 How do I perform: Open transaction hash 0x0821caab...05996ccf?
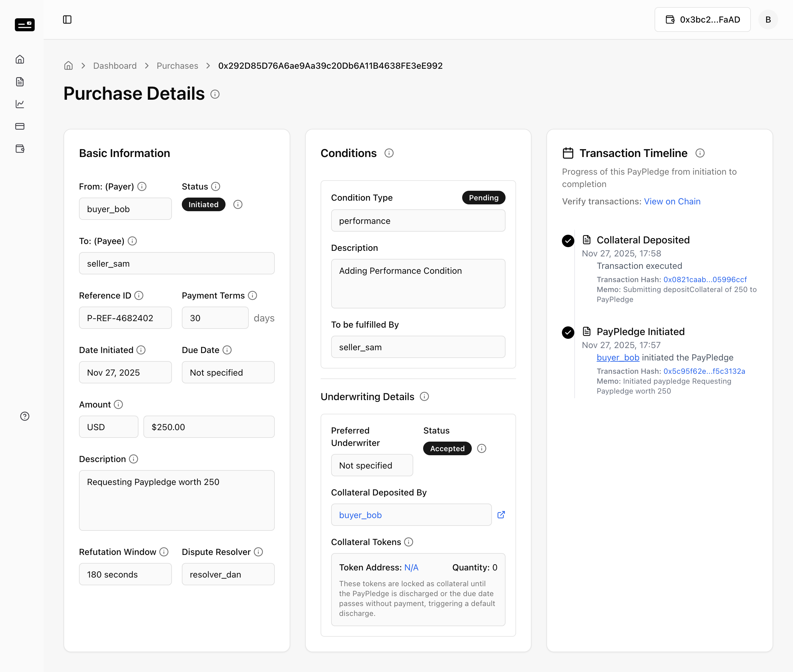click(705, 279)
